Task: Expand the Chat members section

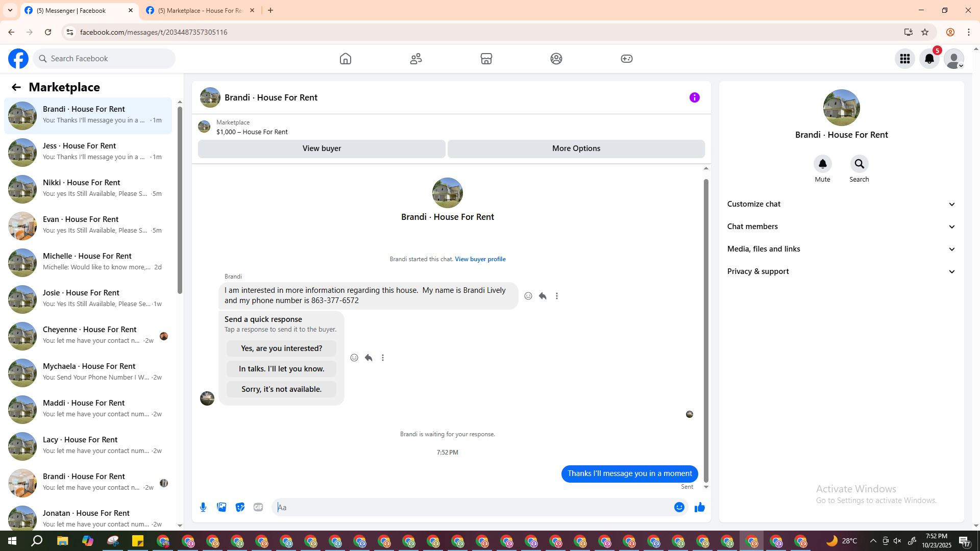Action: (x=841, y=227)
